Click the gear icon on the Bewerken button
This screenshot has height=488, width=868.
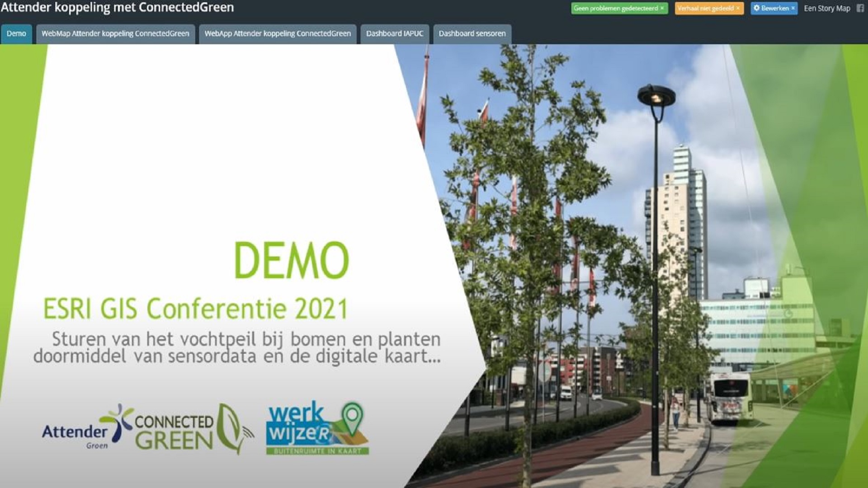point(757,8)
